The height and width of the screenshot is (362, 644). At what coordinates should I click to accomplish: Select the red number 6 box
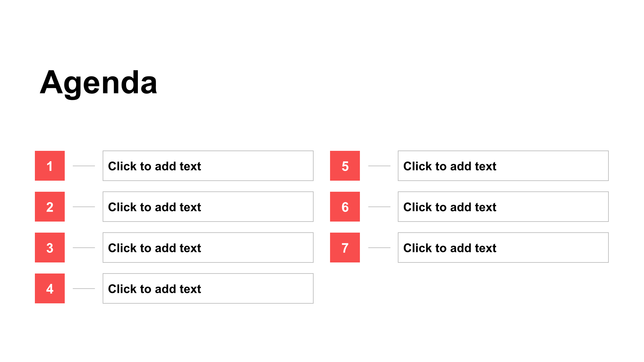(345, 206)
